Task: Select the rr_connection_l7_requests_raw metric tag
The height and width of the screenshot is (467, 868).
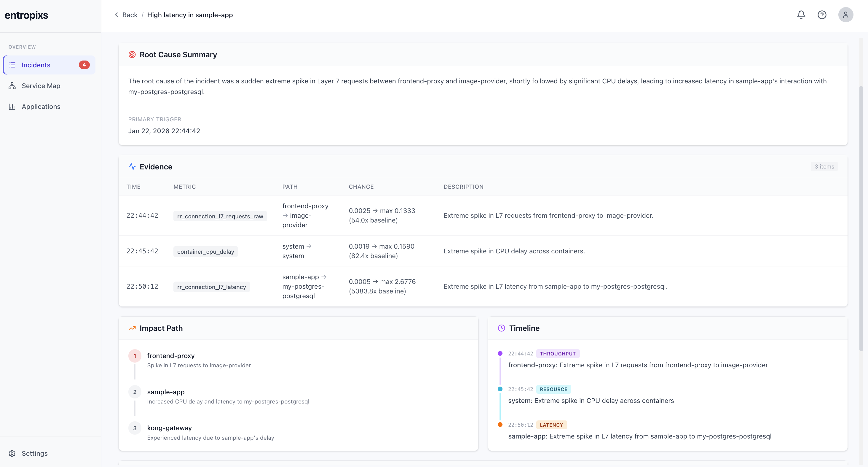Action: click(220, 216)
